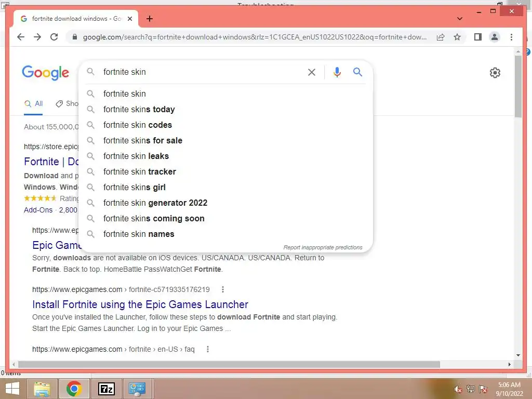Image resolution: width=532 pixels, height=399 pixels.
Task: Select suggestion 'fortnite skin'
Action: click(x=226, y=94)
